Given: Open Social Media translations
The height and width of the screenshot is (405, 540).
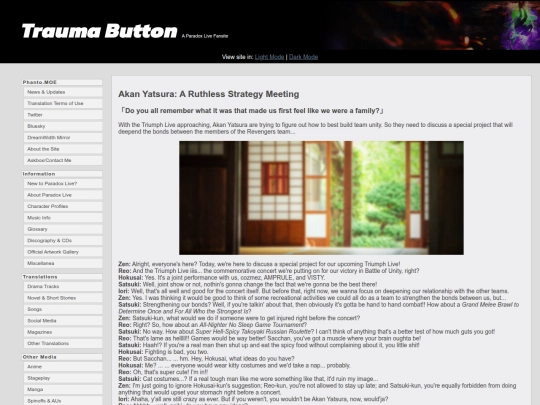Looking at the screenshot, I should pos(63,321).
